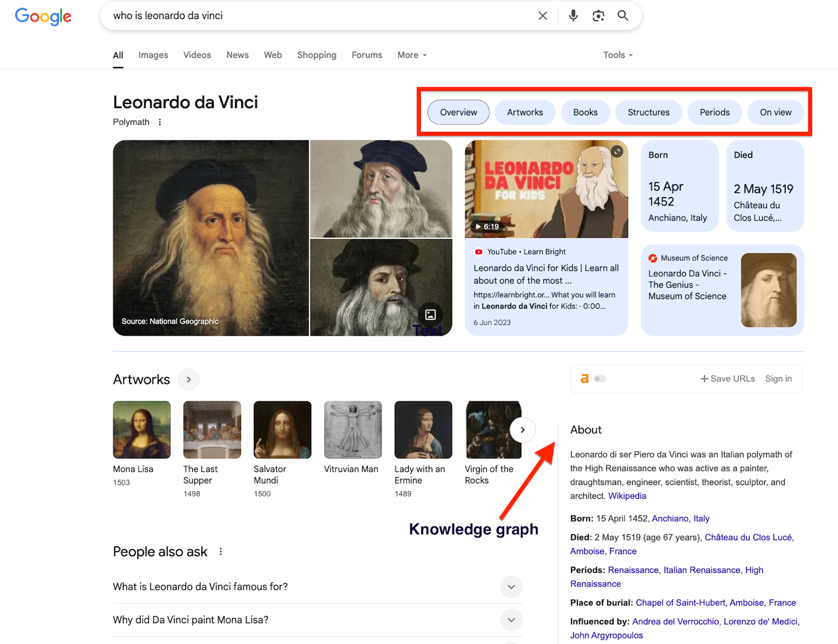Screen dimensions: 838x644
Task: Open Virgin of the Rocks thumbnail
Action: 493,430
